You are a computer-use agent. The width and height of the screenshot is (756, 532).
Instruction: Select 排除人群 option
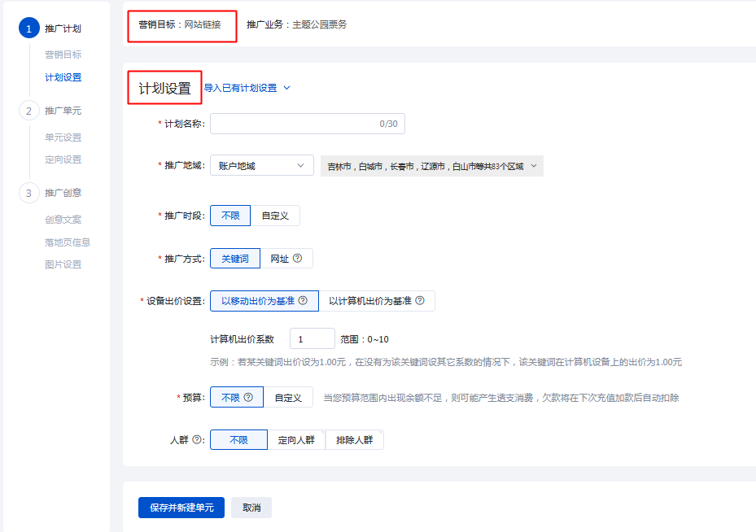[354, 439]
